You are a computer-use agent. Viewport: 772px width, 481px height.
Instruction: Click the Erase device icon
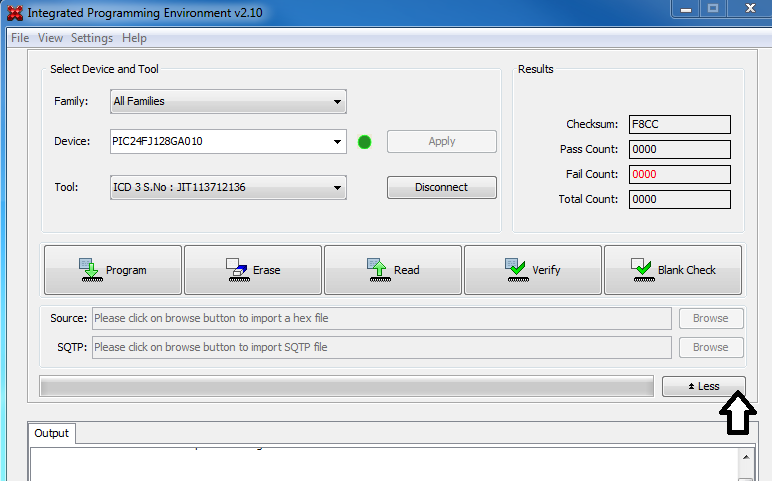pyautogui.click(x=235, y=270)
